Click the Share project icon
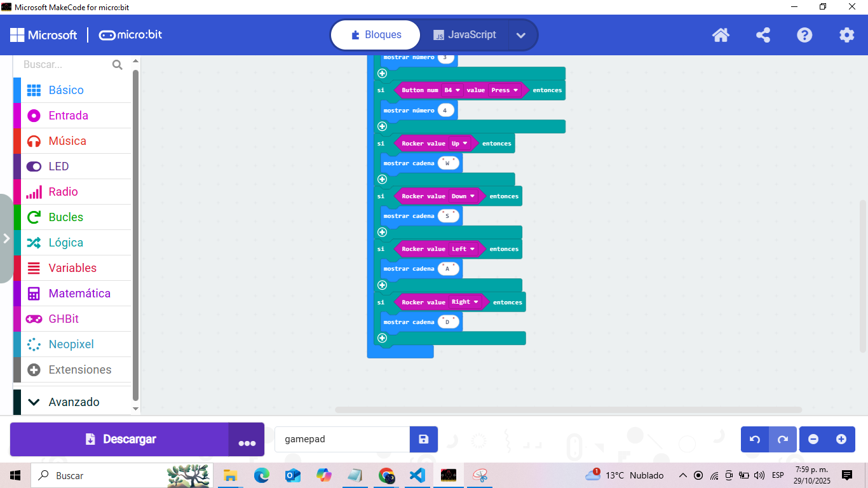This screenshot has height=488, width=868. click(x=763, y=35)
